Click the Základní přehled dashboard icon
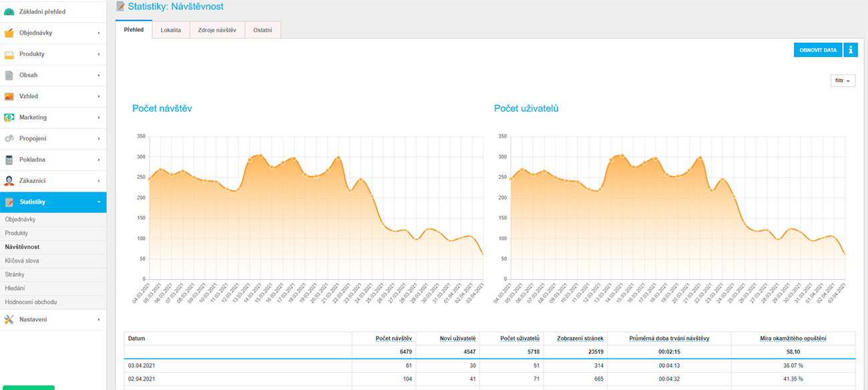The image size is (868, 390). (9, 12)
